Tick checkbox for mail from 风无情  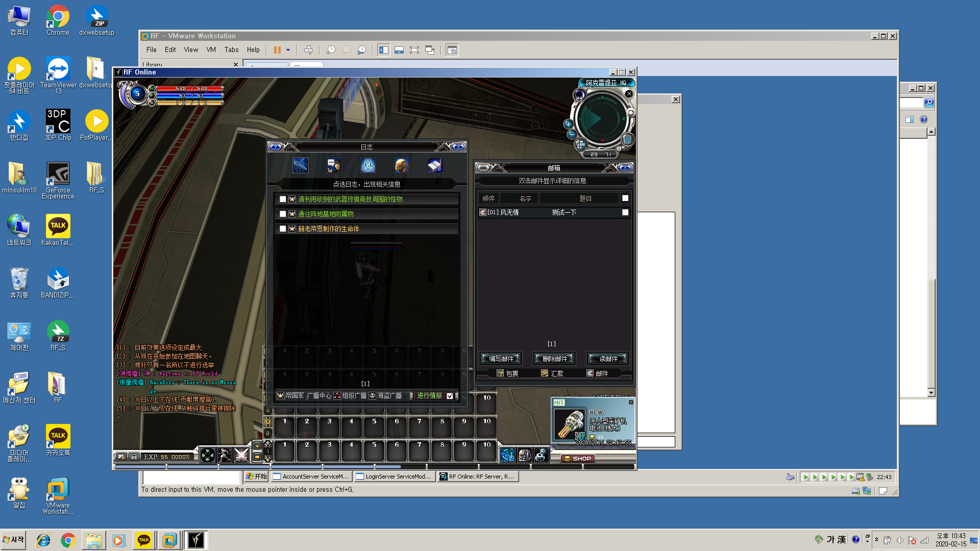point(625,212)
